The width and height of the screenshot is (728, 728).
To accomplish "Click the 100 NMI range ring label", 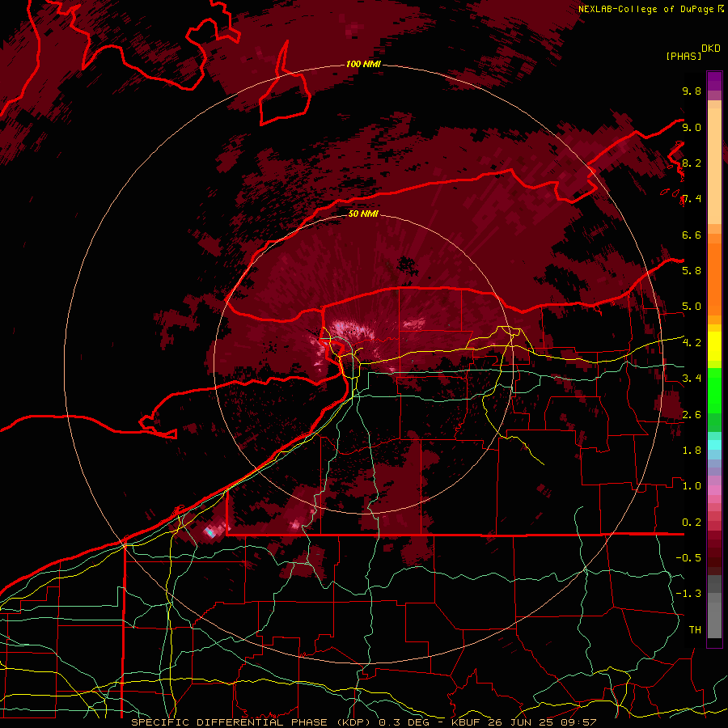I will click(363, 64).
